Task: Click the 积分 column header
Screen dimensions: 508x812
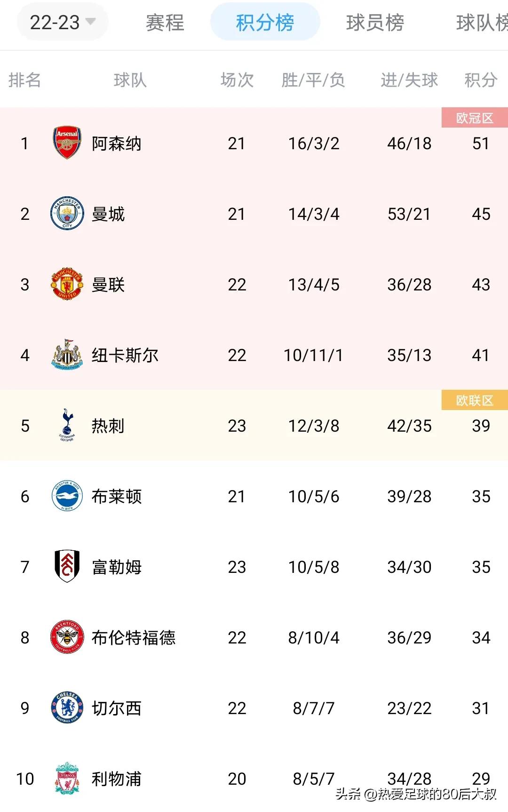Action: click(480, 80)
